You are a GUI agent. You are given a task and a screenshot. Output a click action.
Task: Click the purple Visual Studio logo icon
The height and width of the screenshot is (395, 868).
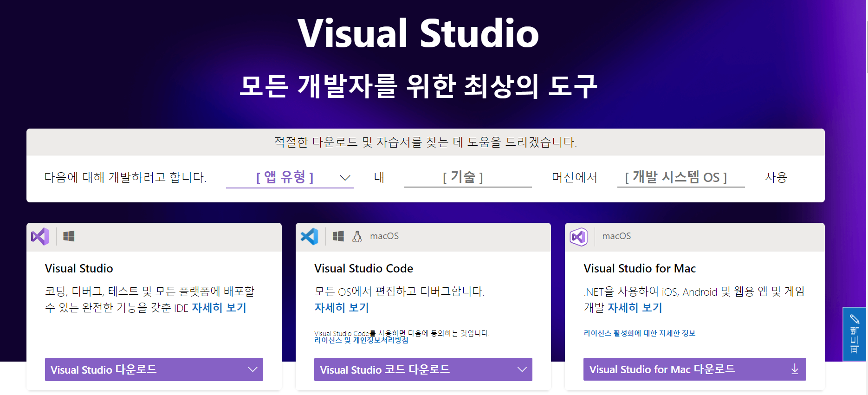[40, 237]
